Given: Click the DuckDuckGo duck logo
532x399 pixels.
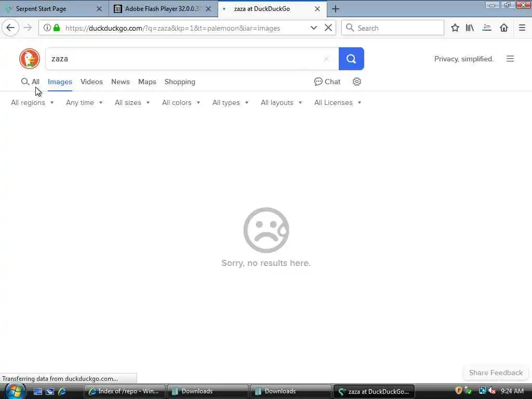Looking at the screenshot, I should point(30,59).
